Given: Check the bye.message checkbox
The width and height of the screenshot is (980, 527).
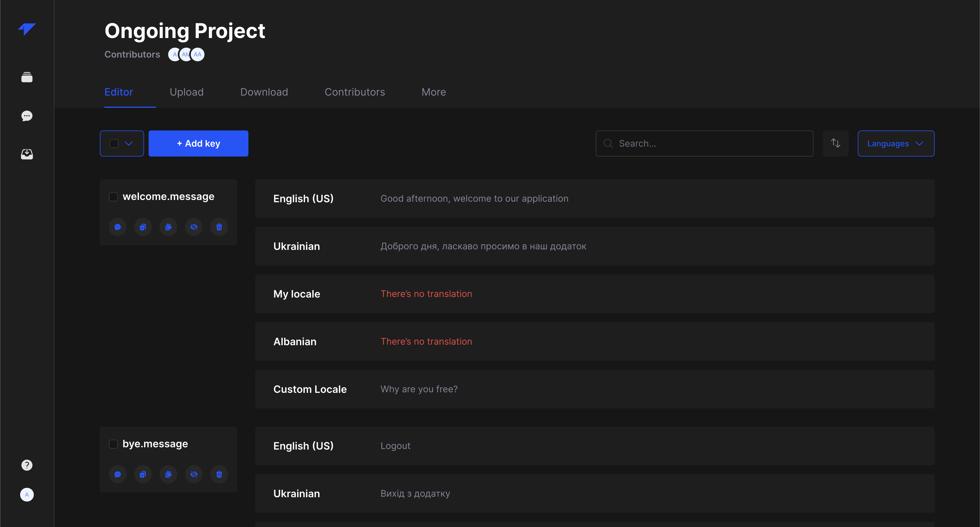Looking at the screenshot, I should [113, 444].
